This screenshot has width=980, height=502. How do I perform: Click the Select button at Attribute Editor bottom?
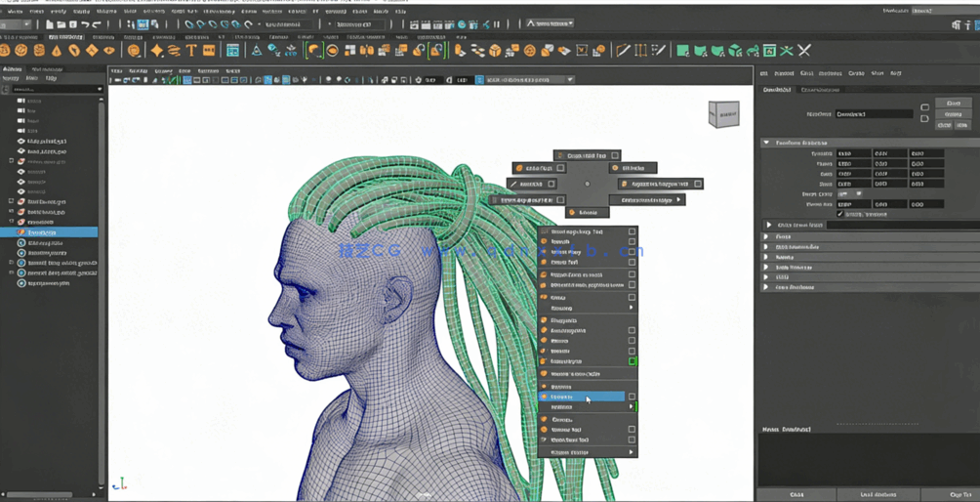click(x=796, y=494)
